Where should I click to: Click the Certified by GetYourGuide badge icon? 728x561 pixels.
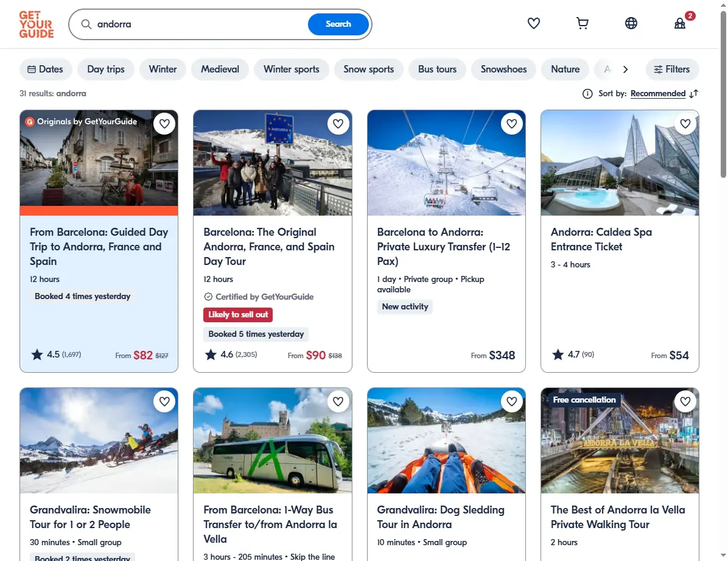(208, 297)
